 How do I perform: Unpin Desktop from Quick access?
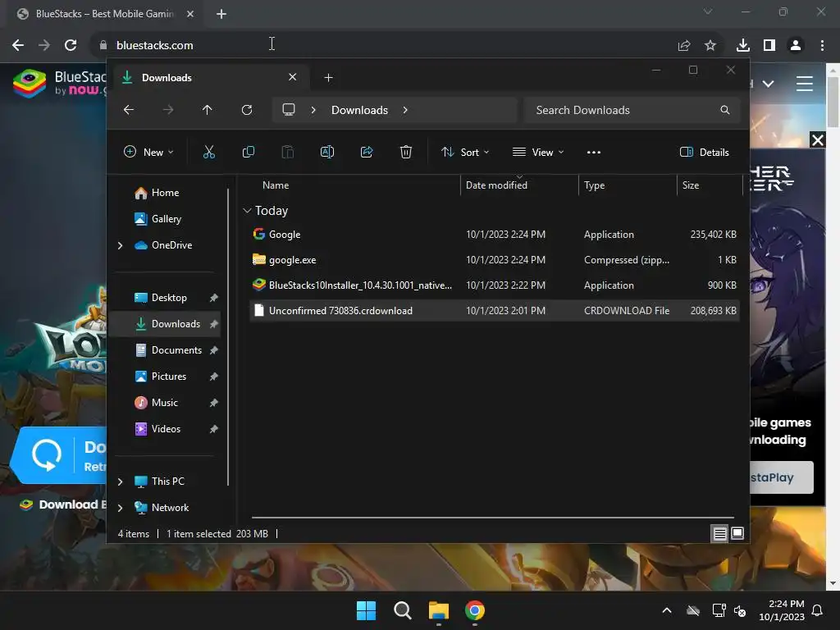pos(214,298)
